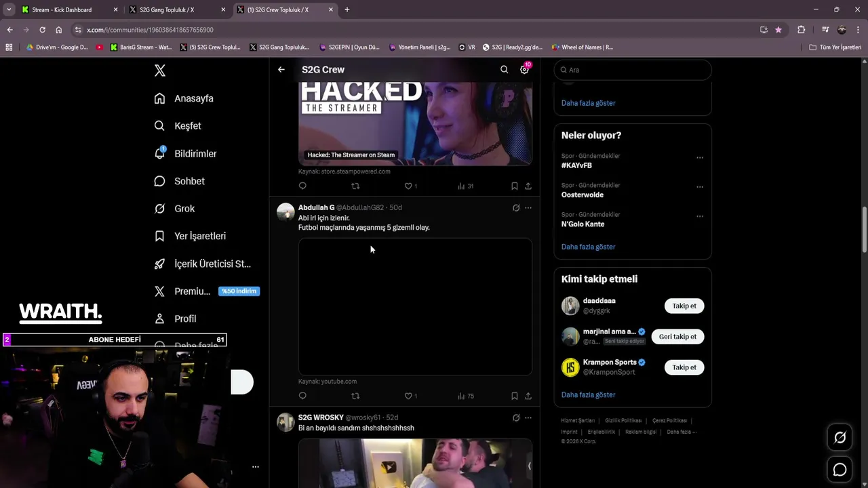Open floating messages chat button
Image resolution: width=868 pixels, height=488 pixels.
tap(840, 470)
